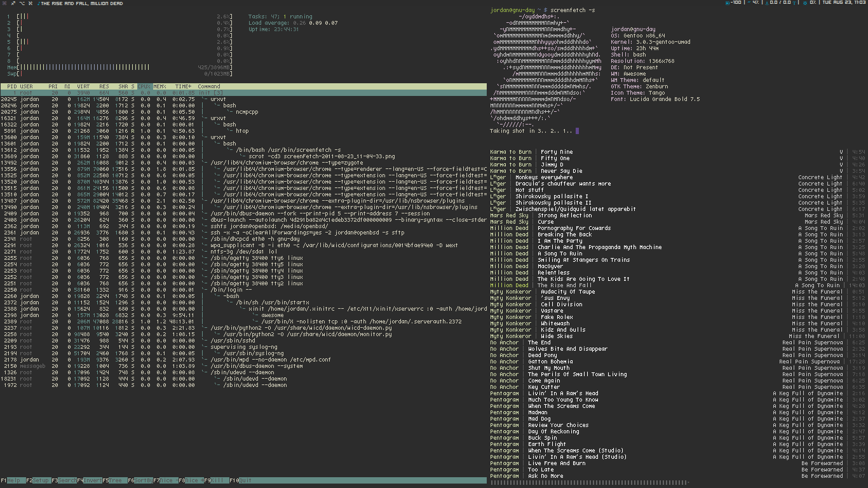868x488 pixels.
Task: Select currently playing 'The Rise And Fall' row
Action: coord(678,285)
